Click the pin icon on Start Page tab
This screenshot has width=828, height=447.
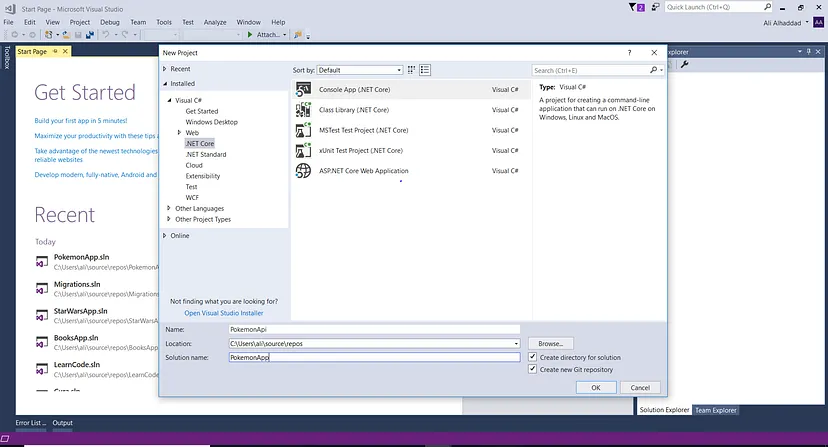tap(55, 51)
